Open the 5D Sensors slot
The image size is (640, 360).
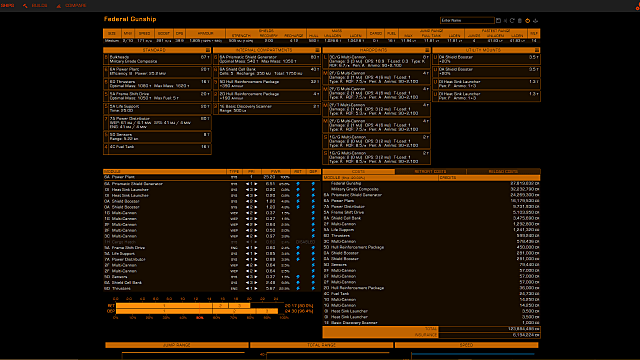pos(157,137)
